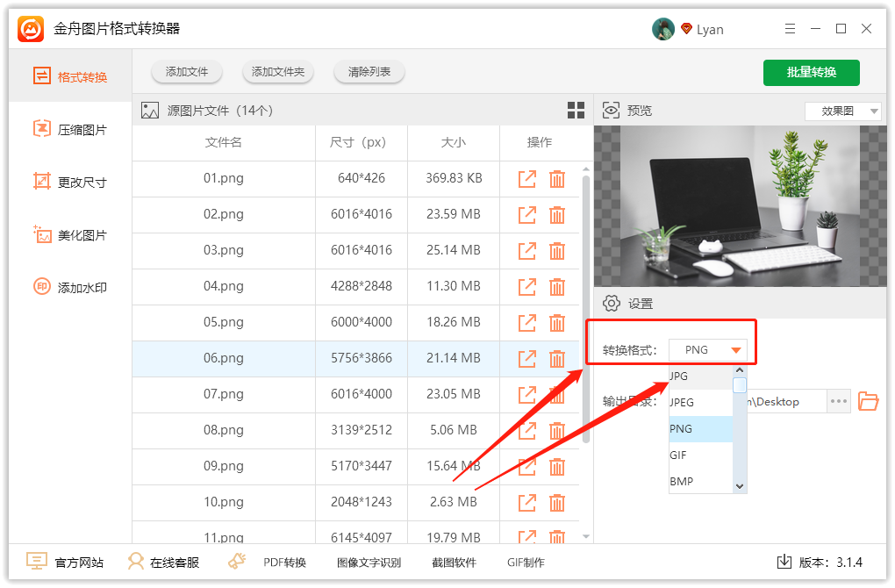Click the 09.png file name
895x588 pixels.
click(x=223, y=466)
